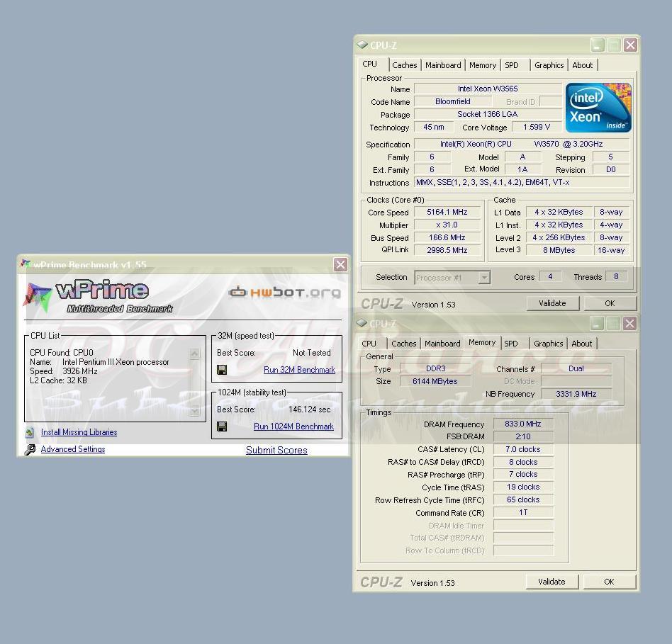The width and height of the screenshot is (672, 644).
Task: Minimize the lower CPU-Z Memory window
Action: coord(597,323)
